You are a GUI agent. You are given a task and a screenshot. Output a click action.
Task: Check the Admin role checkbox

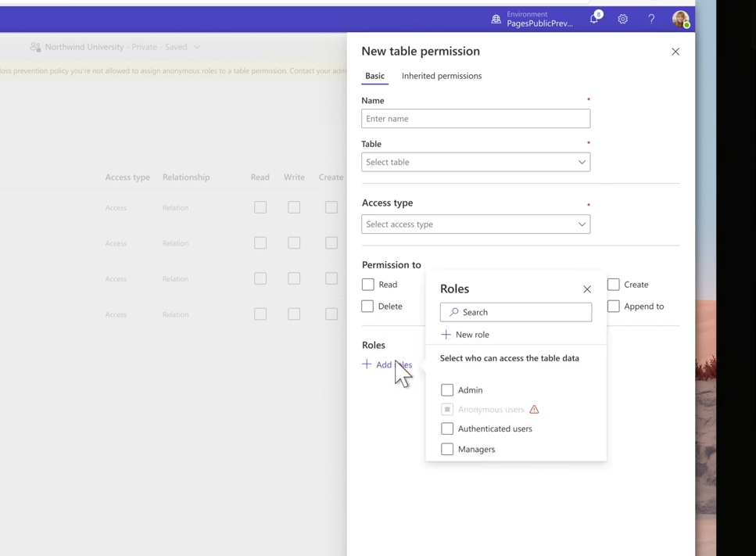447,389
